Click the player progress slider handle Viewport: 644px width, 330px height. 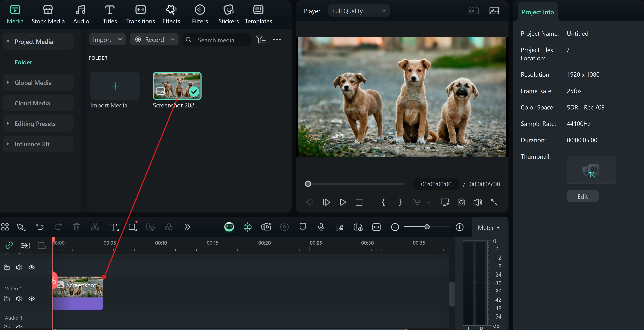pos(308,184)
